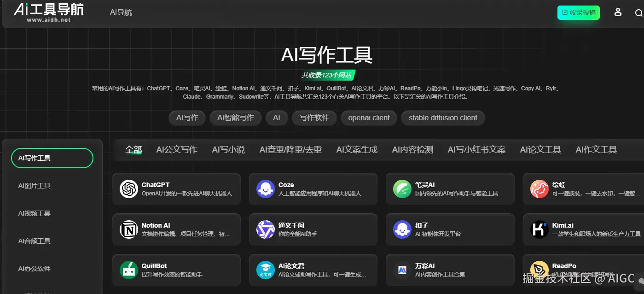This screenshot has height=294, width=644.
Task: Click the AI写作 tag pill
Action: (x=187, y=118)
